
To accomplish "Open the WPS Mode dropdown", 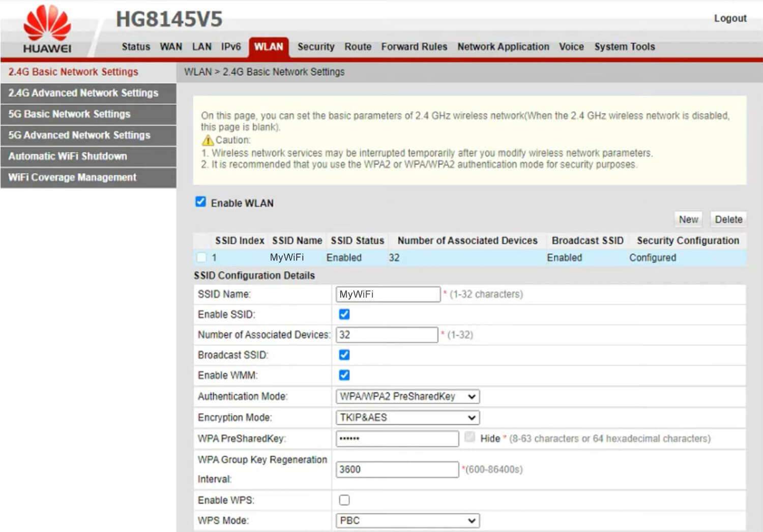I will click(x=407, y=520).
